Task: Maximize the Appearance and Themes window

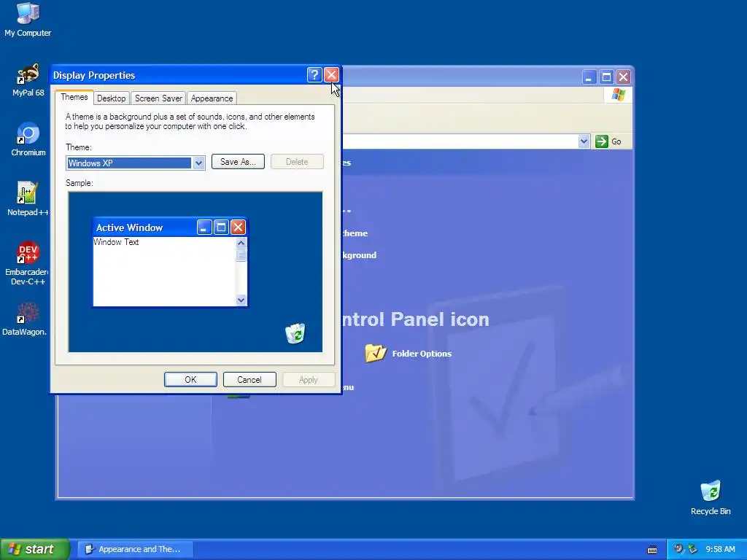Action: 606,77
